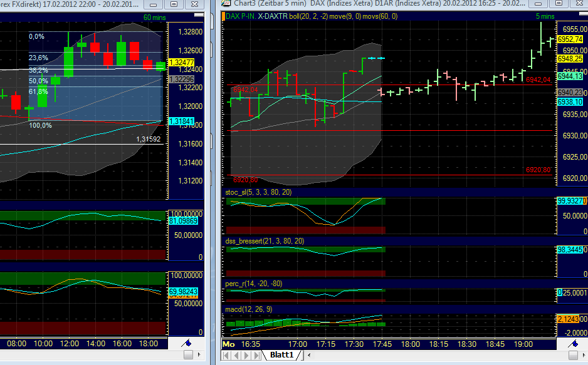Screen dimensions: 588x365
Task: Click the previous sheet arrow beside Blatt1
Action: tap(236, 354)
